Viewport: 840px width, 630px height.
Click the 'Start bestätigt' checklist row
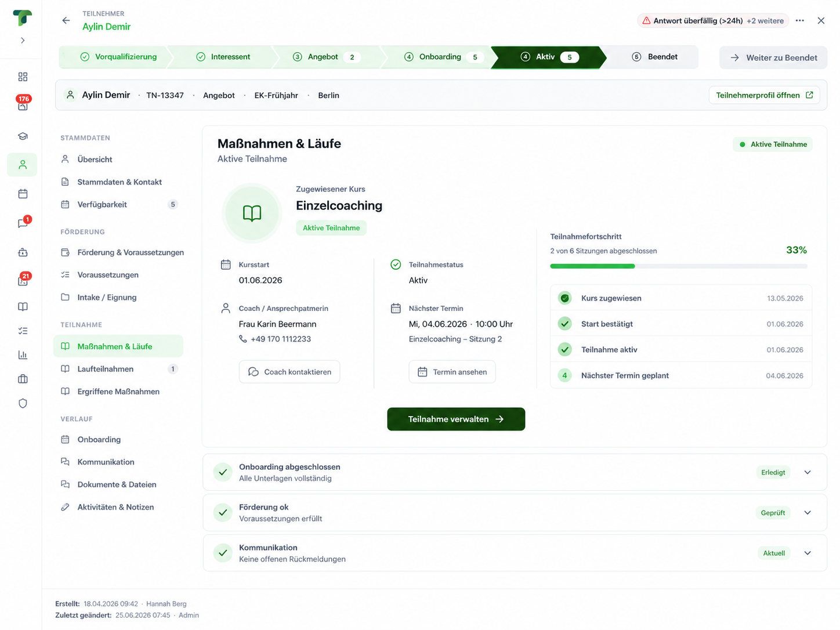pyautogui.click(x=681, y=324)
